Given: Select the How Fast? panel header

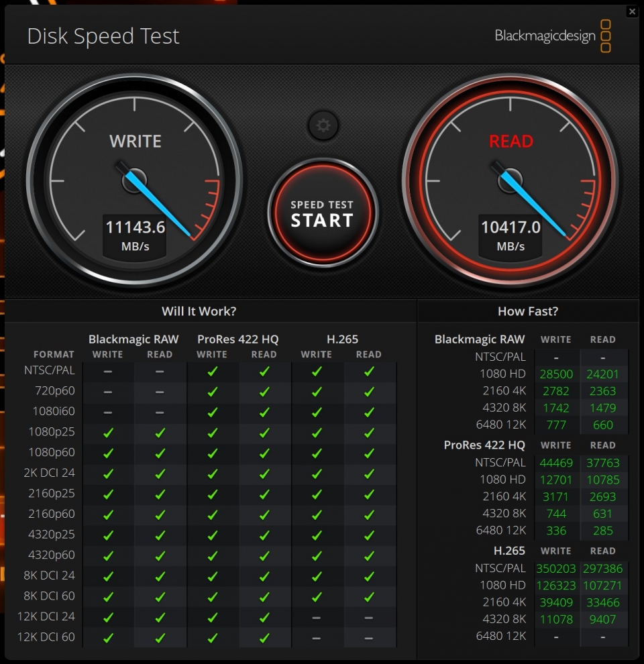Looking at the screenshot, I should click(528, 311).
